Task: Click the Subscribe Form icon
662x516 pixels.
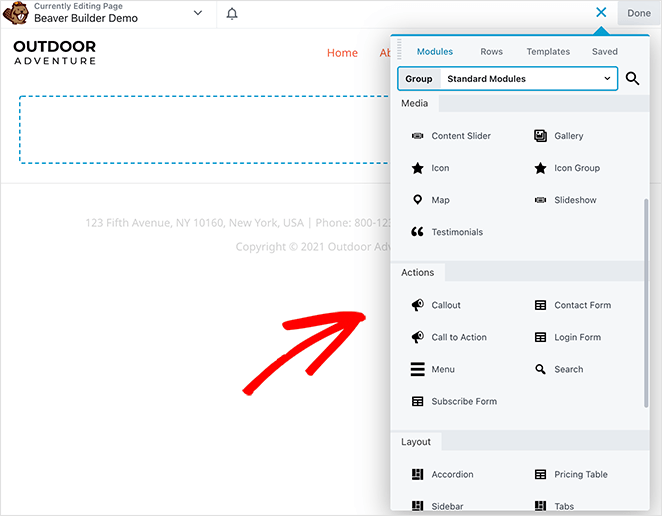Action: click(417, 401)
